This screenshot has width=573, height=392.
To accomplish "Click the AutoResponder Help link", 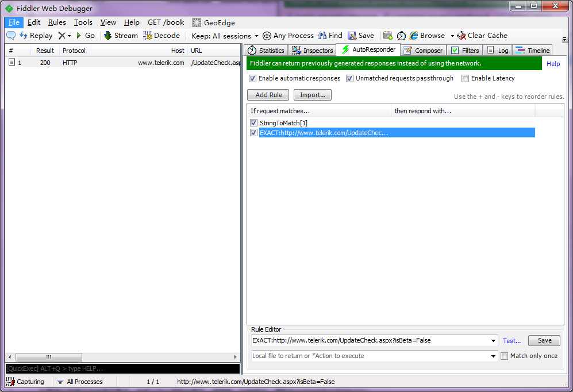I will click(x=553, y=64).
